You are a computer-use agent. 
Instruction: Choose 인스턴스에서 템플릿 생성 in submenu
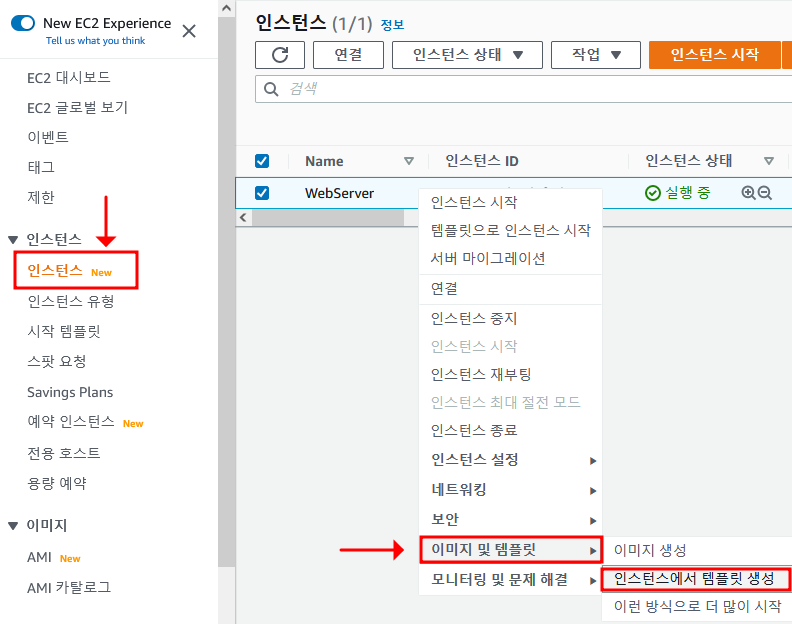695,579
